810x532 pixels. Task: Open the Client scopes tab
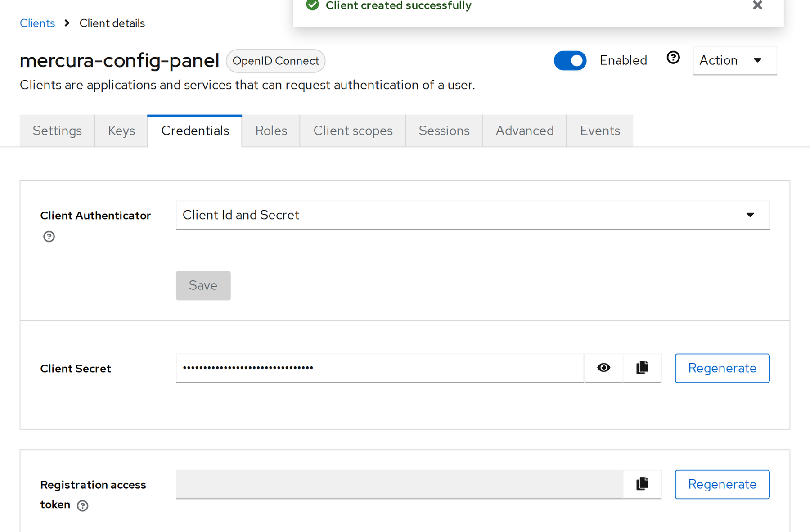(x=353, y=131)
